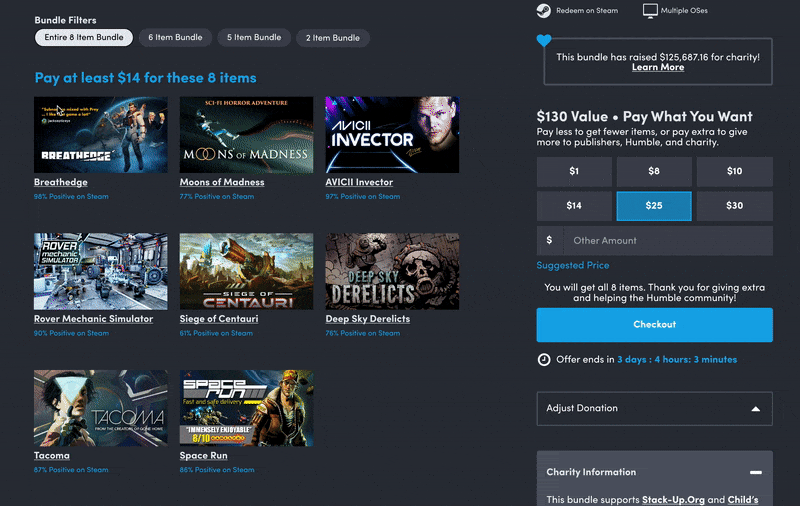Open the Breathedge game thumbnail

101,135
